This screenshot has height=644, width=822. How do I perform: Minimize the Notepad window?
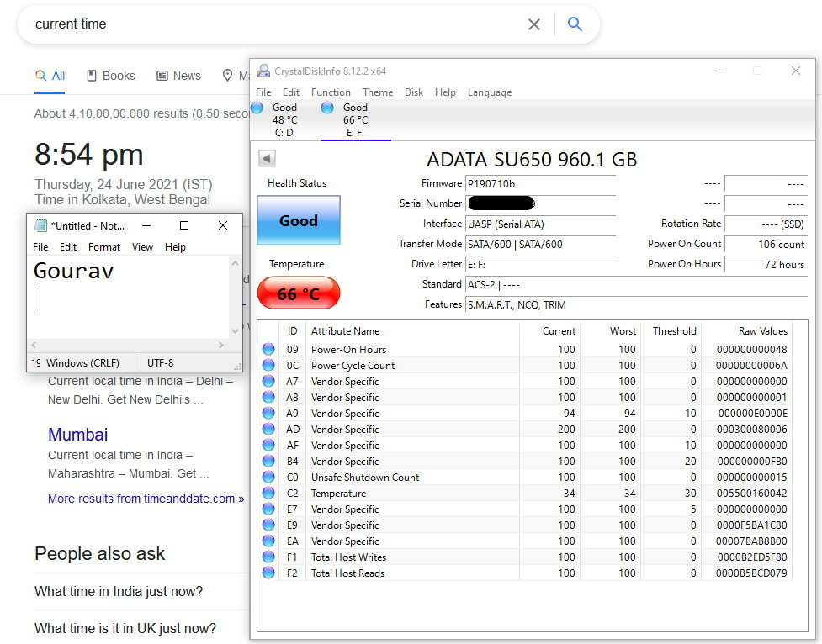click(x=146, y=225)
